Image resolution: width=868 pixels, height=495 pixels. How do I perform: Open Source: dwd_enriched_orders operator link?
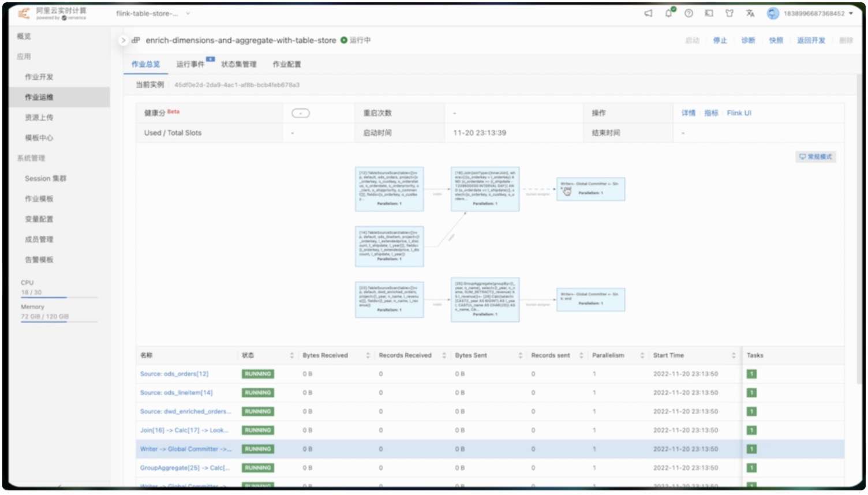coord(186,411)
